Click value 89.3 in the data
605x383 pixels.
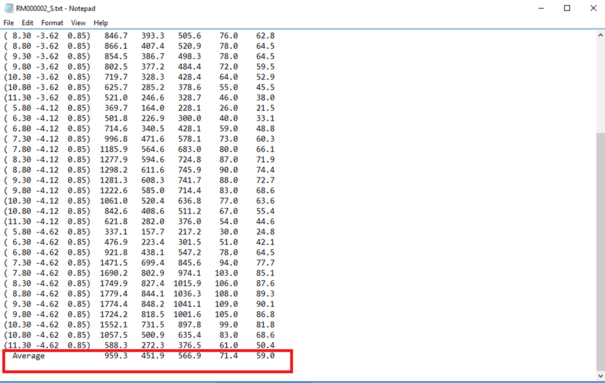[x=265, y=294]
